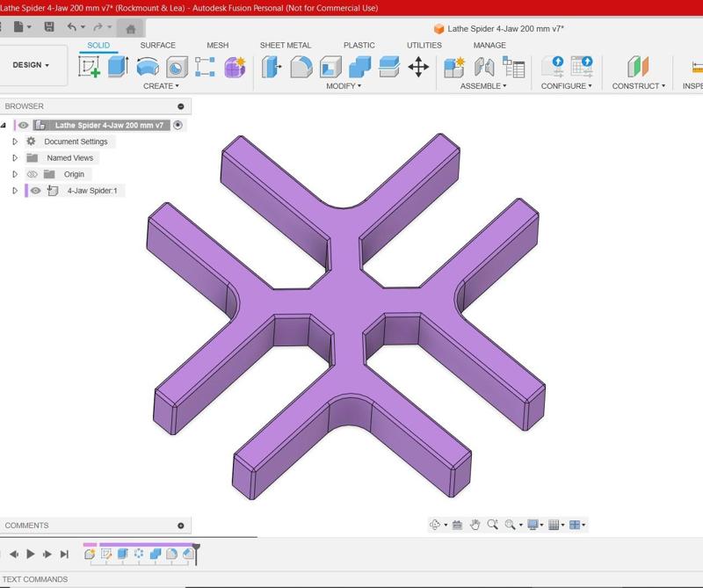Click the Redo arrow
Viewport: 703px width, 588px height.
[98, 27]
